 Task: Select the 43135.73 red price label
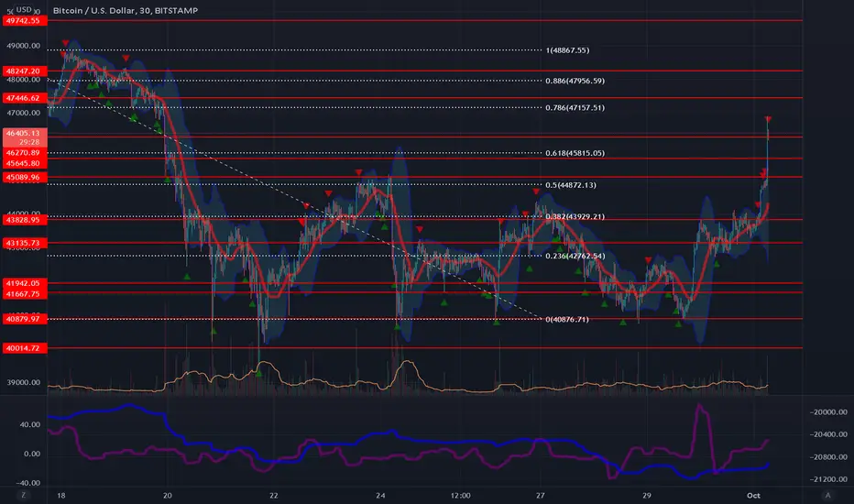click(x=25, y=243)
